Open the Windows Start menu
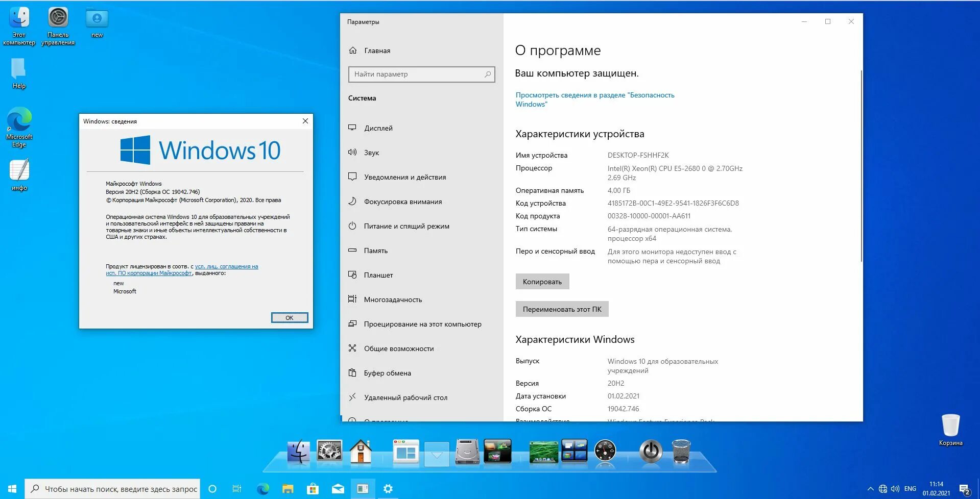The image size is (980, 499). [12, 489]
